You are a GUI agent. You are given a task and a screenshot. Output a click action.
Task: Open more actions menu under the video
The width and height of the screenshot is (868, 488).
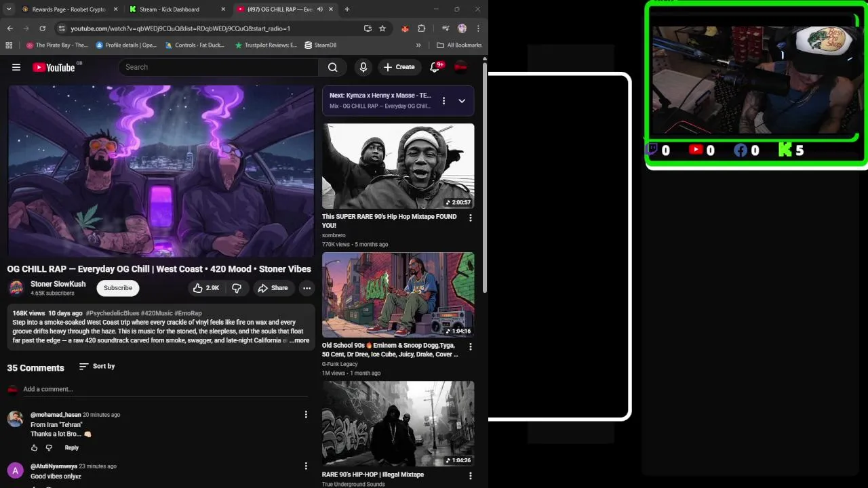[307, 288]
